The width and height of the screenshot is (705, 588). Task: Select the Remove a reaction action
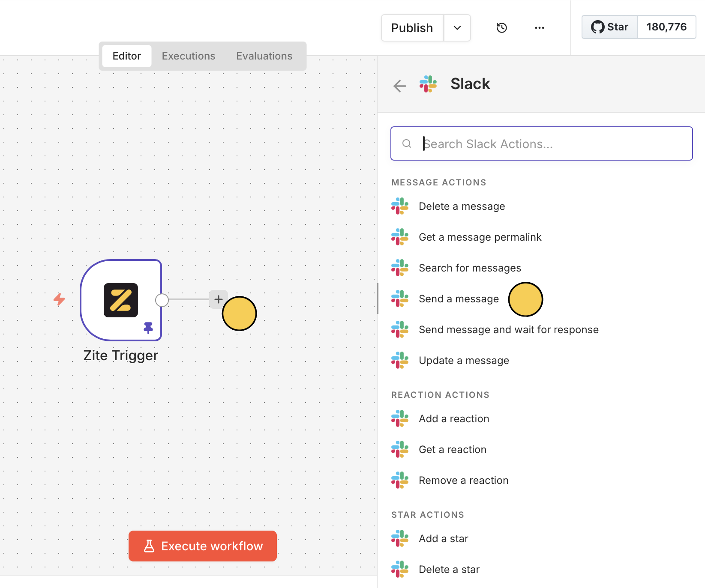click(464, 481)
